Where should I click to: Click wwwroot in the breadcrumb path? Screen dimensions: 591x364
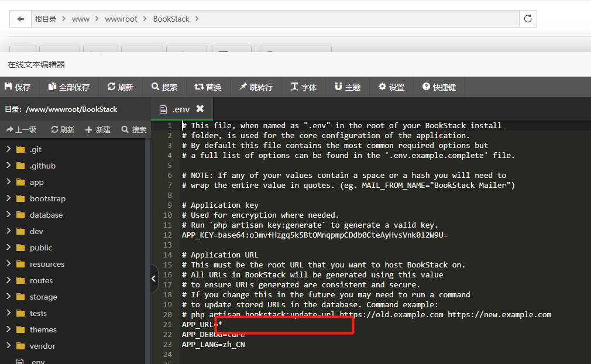121,19
